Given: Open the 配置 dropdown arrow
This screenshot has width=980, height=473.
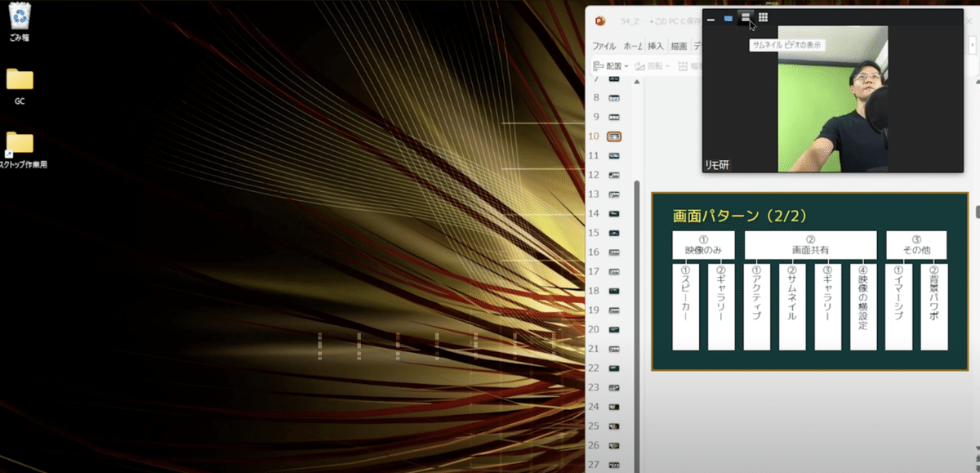Looking at the screenshot, I should pos(626,66).
